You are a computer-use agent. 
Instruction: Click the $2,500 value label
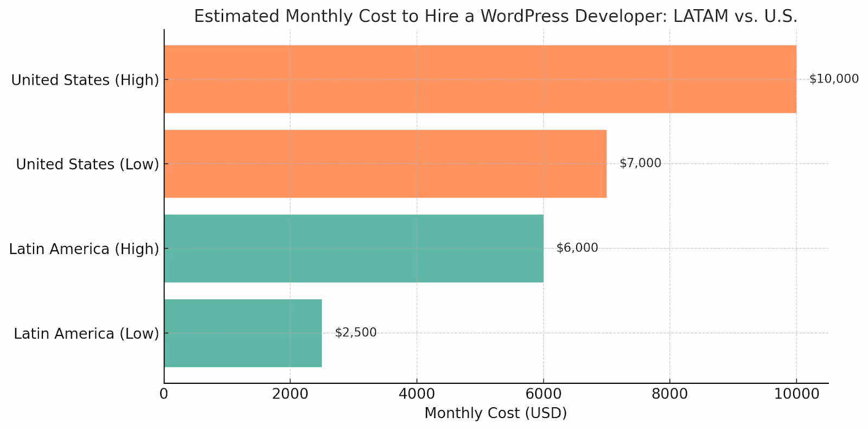click(355, 332)
